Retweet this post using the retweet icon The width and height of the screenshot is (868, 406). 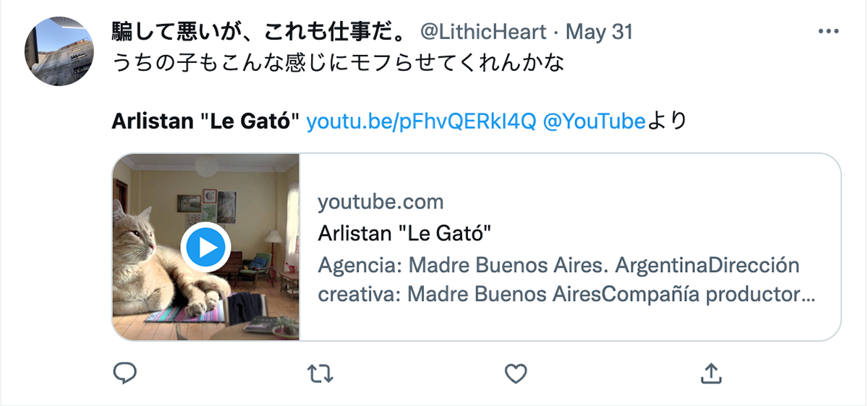click(320, 373)
